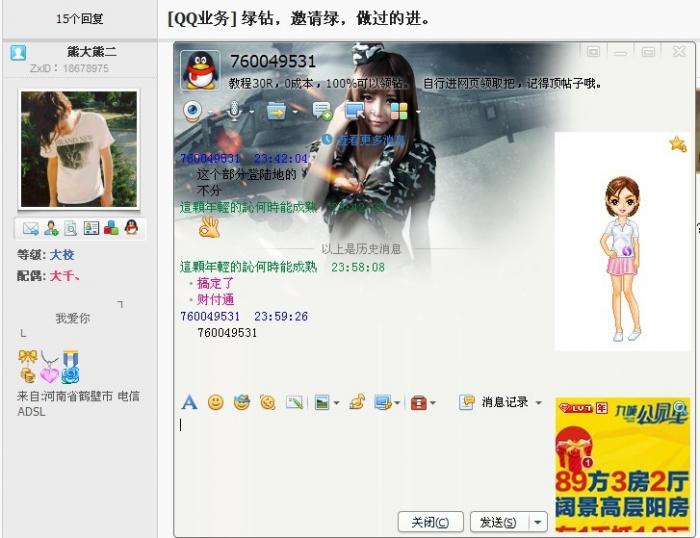
Task: Open the music sharing note icon
Action: tap(357, 402)
